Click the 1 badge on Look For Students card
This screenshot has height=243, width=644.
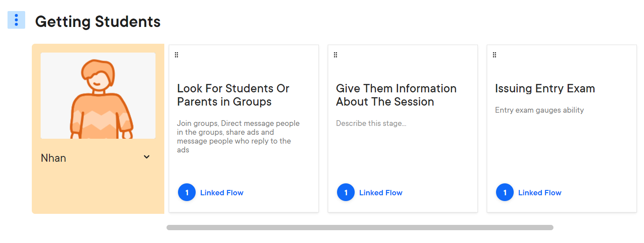187,193
